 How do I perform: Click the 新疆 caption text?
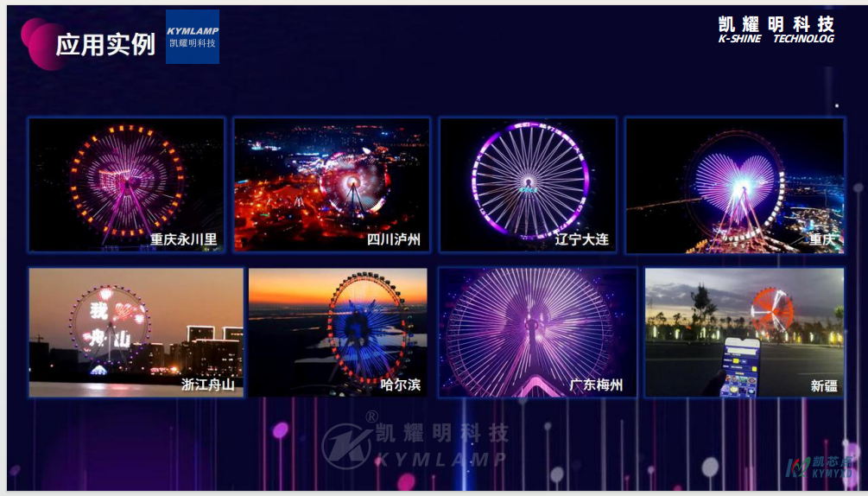[x=824, y=386]
